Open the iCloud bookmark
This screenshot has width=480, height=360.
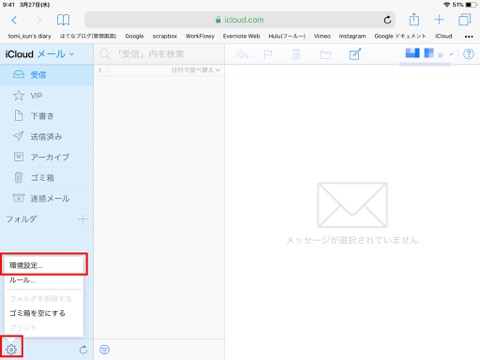pos(444,36)
